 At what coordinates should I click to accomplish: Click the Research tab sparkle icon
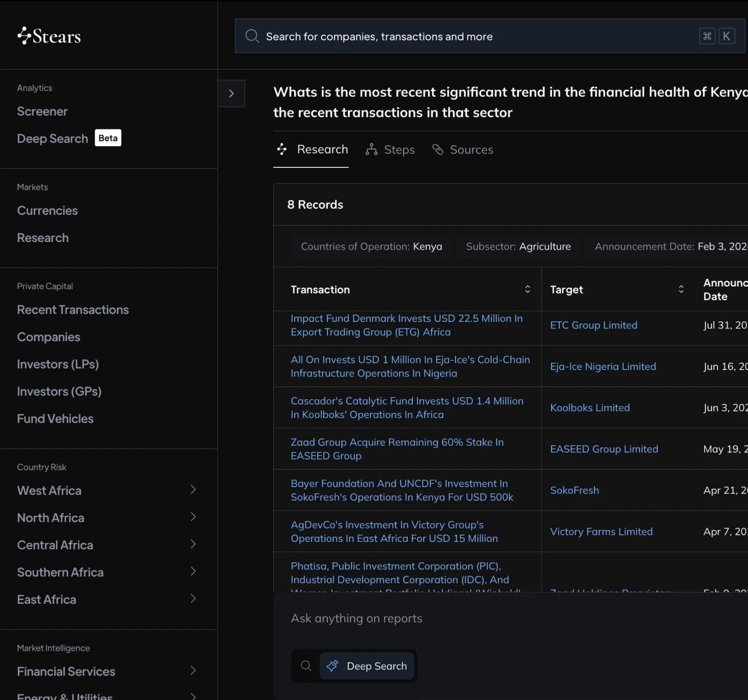pos(282,149)
